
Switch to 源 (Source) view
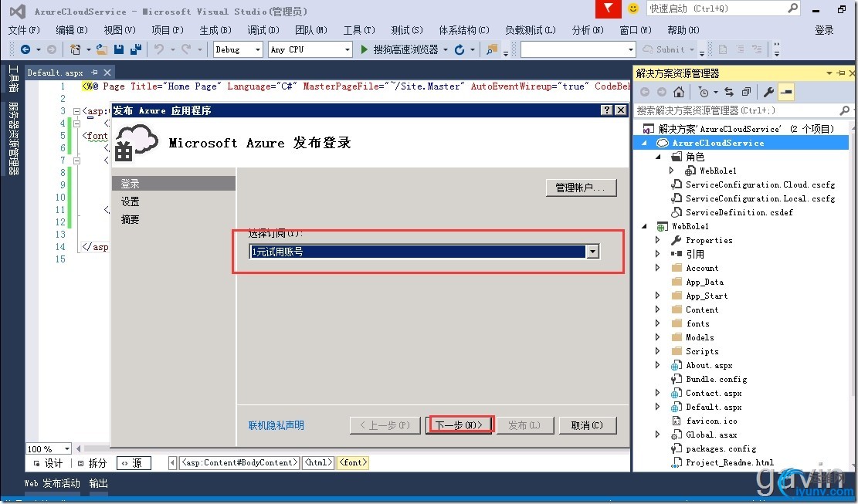click(x=134, y=463)
